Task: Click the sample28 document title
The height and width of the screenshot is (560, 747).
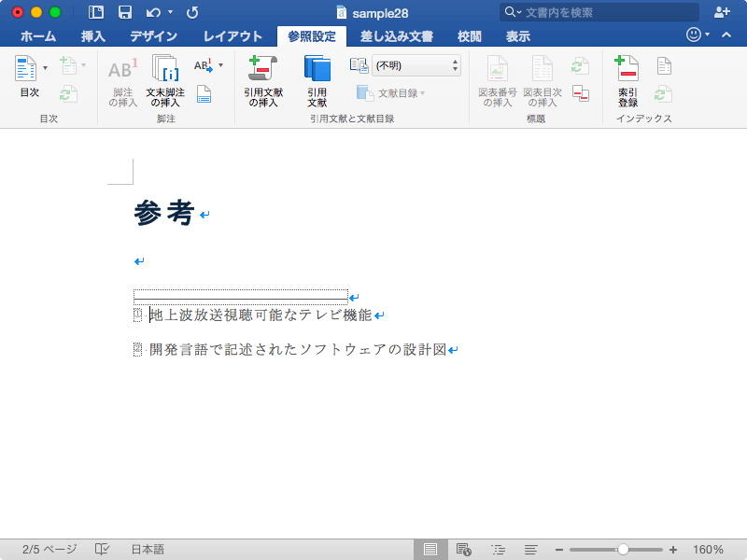Action: [380, 13]
